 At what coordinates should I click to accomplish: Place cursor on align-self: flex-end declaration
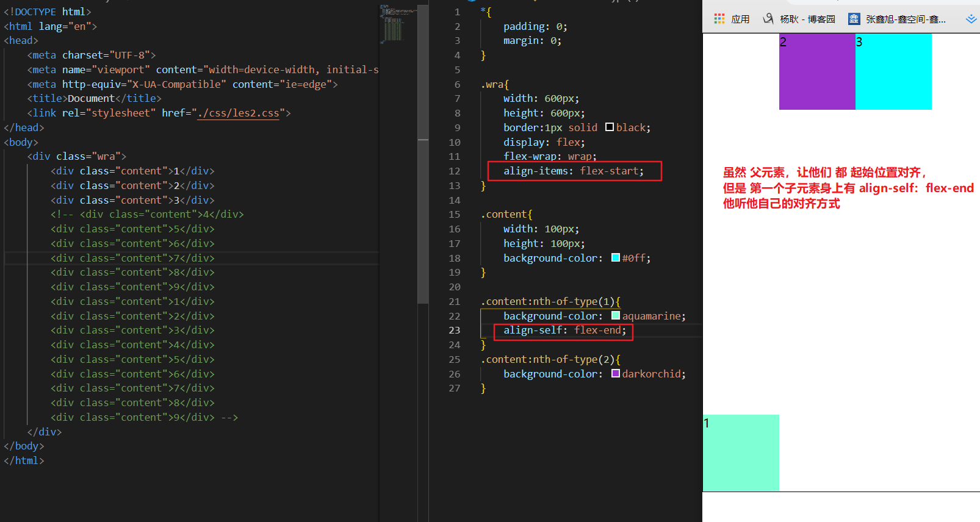coord(564,331)
